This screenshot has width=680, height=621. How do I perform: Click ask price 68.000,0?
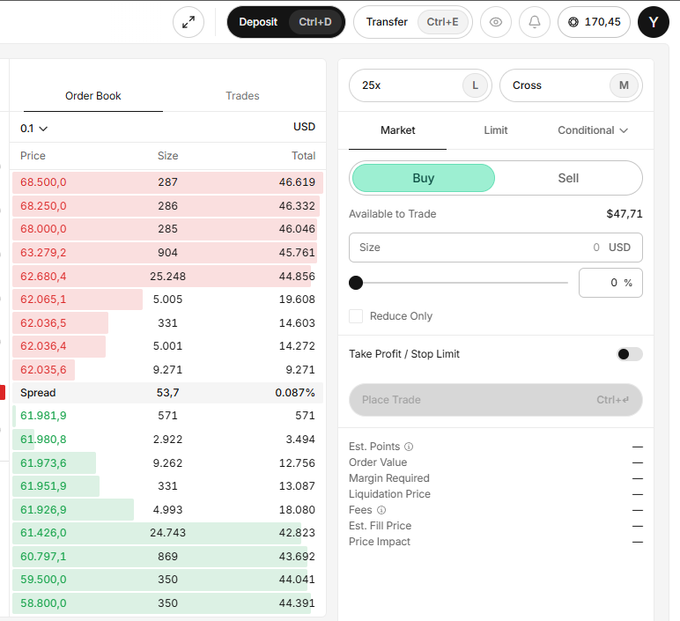tap(43, 229)
